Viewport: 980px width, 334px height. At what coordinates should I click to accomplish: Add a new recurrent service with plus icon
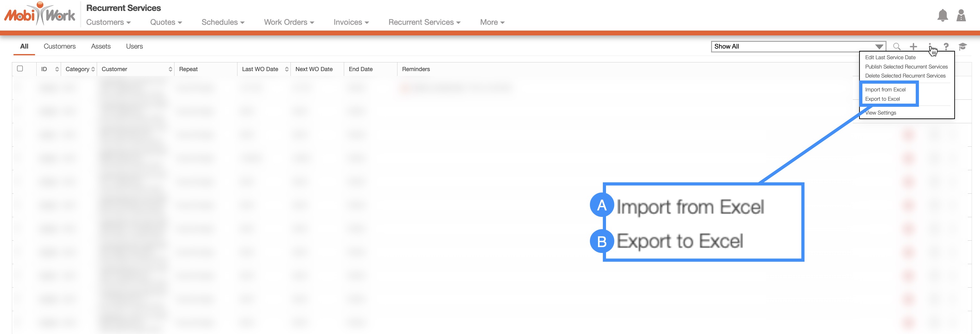(913, 46)
